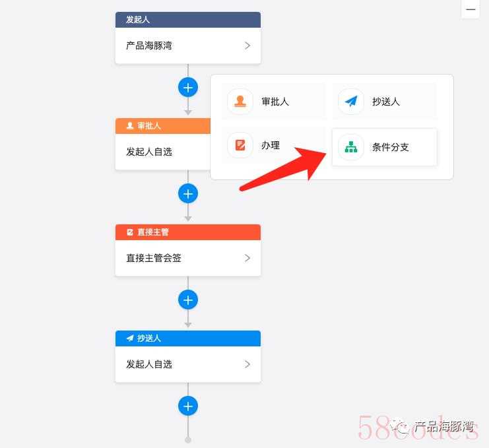Click the blue 抄送人 node header
This screenshot has height=448, width=489.
187,338
